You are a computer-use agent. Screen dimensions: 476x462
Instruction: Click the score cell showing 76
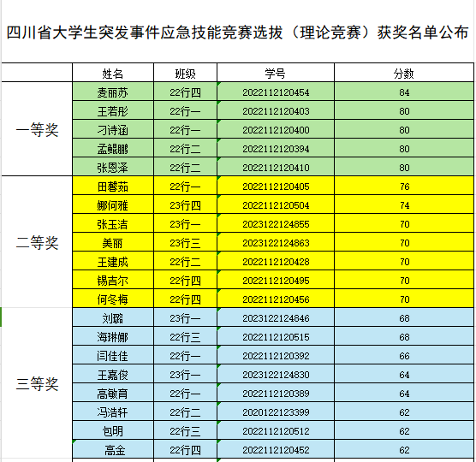[404, 186]
